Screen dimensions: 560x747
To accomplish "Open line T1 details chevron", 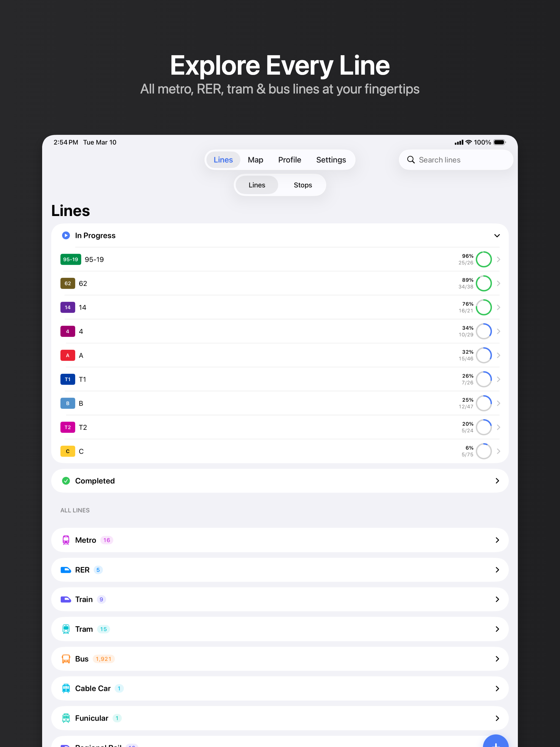I will [498, 379].
